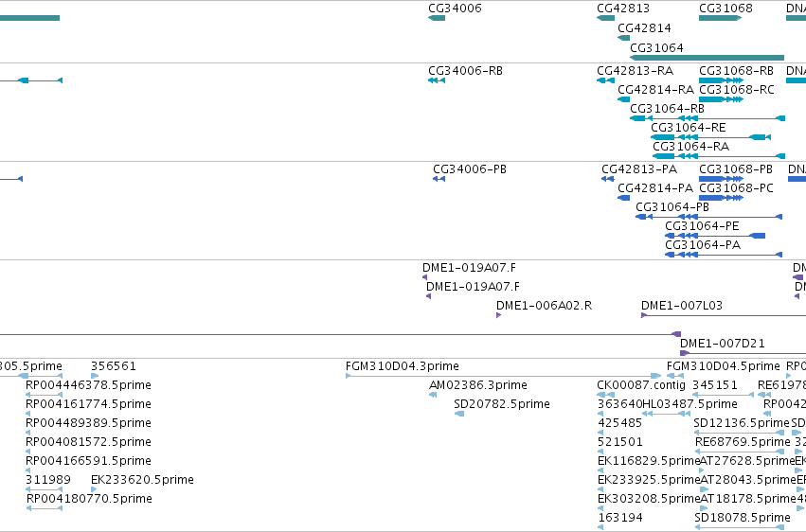Open EST label 163194
This screenshot has width=806, height=532.
620,518
